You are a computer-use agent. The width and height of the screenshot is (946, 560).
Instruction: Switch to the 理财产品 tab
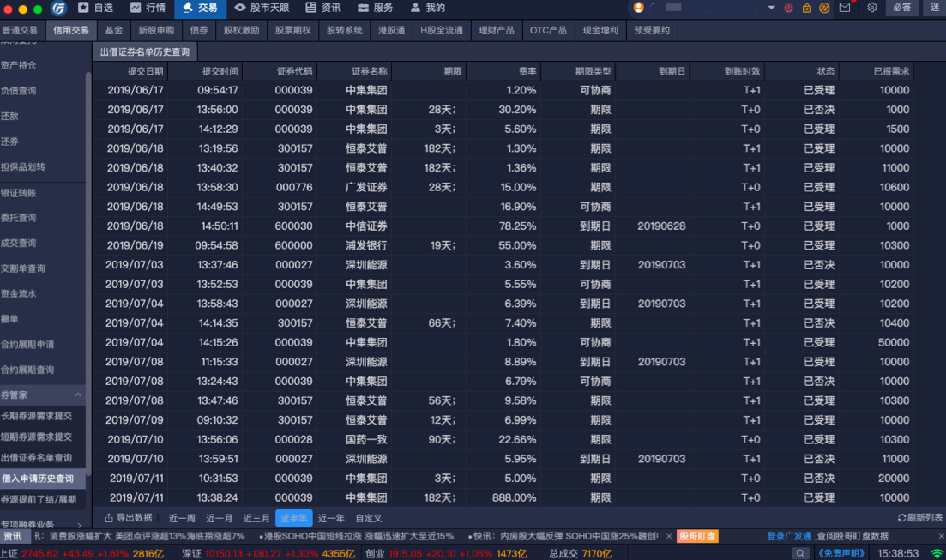(497, 30)
